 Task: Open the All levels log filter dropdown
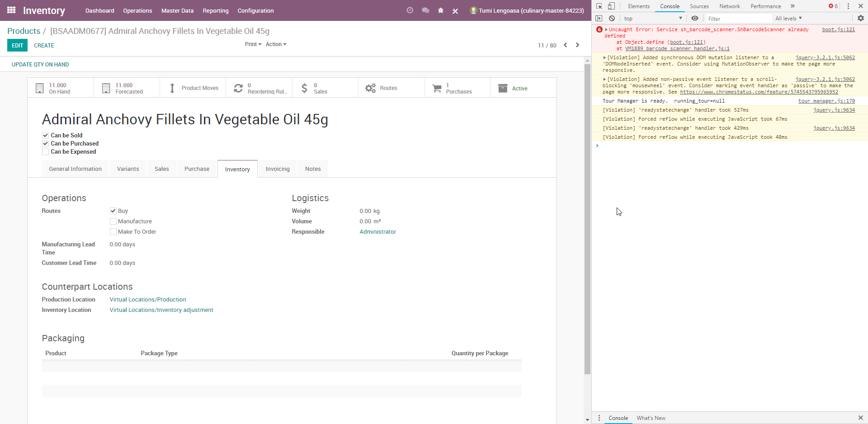pyautogui.click(x=788, y=19)
